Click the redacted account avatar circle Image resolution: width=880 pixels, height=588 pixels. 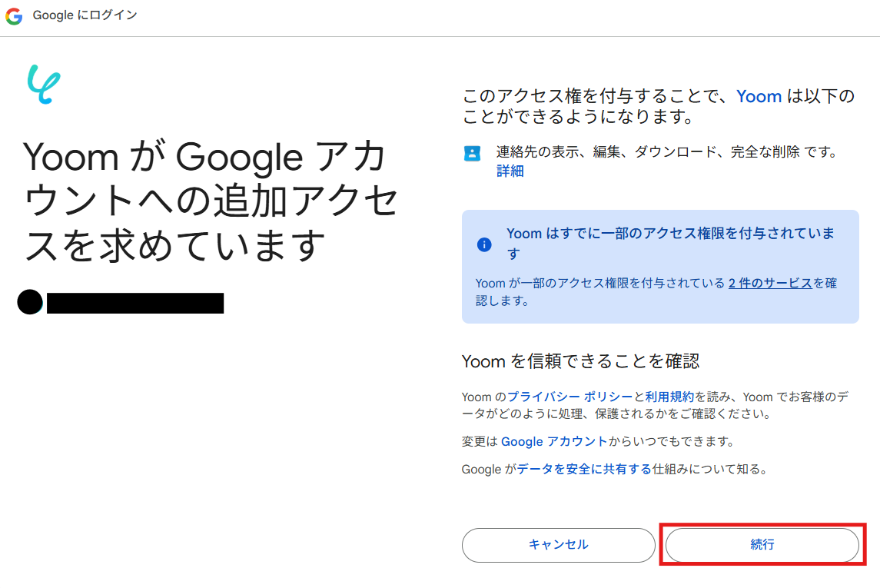pyautogui.click(x=30, y=303)
